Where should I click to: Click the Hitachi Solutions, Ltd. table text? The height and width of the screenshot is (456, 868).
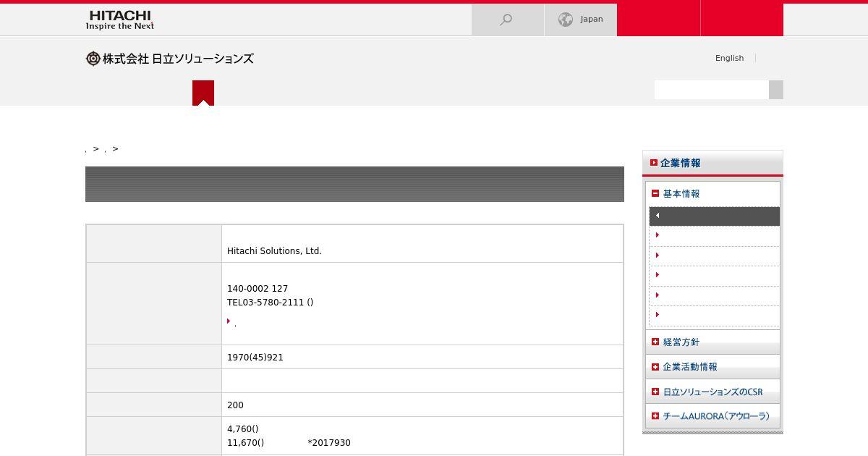coord(274,251)
